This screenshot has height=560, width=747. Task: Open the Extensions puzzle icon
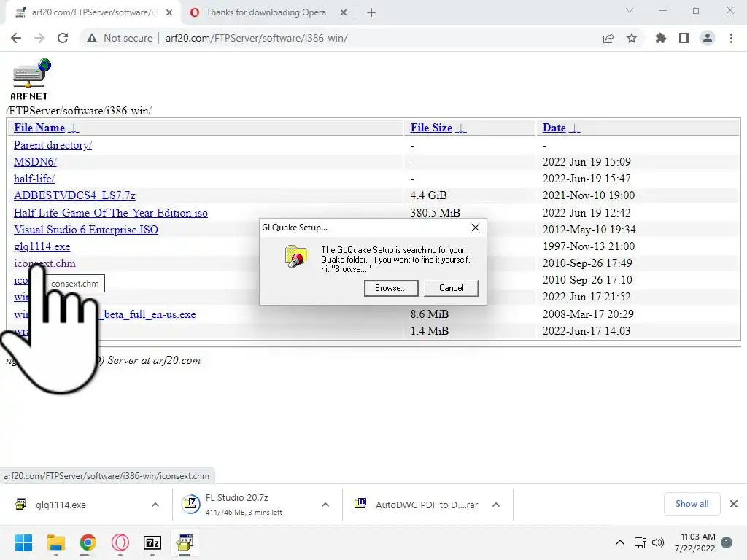coord(660,38)
